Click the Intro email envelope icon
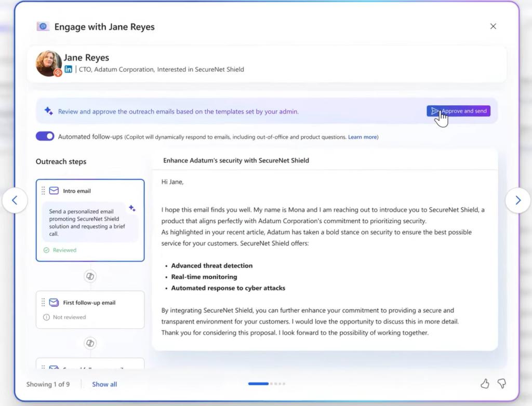532x406 pixels. (54, 191)
